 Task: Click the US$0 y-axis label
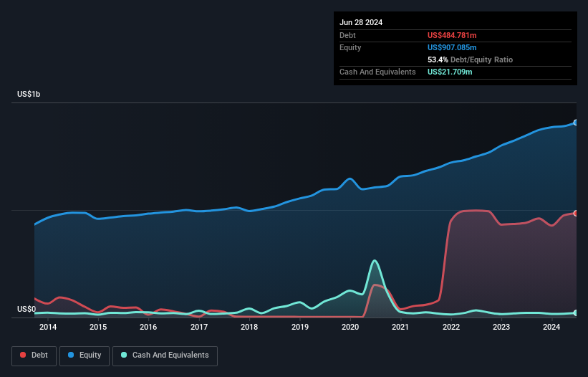point(26,309)
